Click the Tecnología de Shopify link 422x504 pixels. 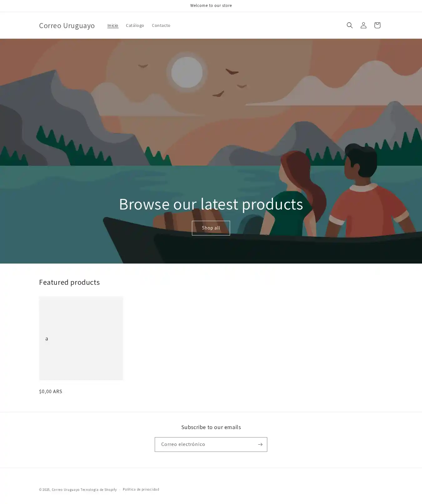click(98, 490)
